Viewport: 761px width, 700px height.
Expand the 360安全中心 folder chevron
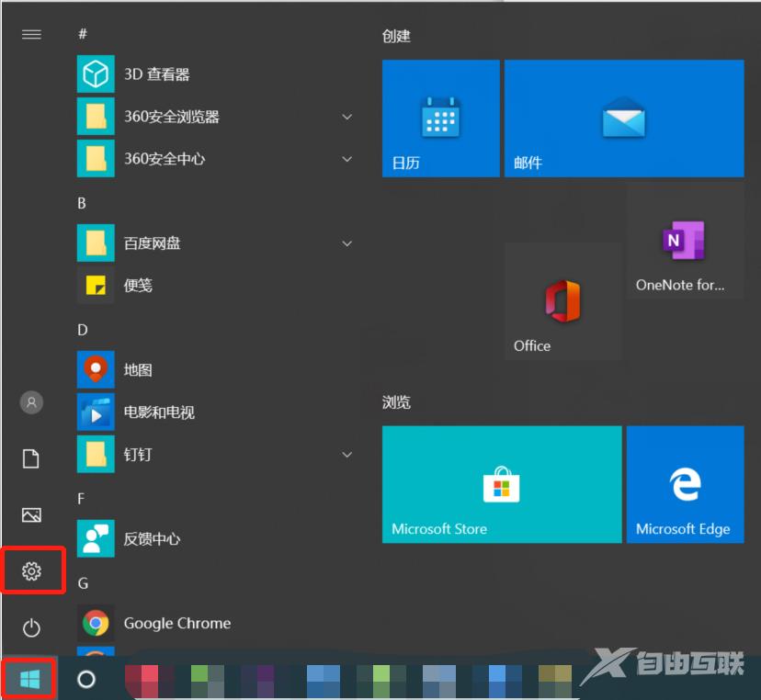point(347,159)
